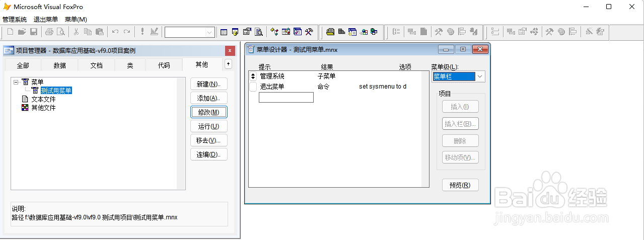Select 文本文件 in project tree
This screenshot has width=644, height=240.
(43, 99)
